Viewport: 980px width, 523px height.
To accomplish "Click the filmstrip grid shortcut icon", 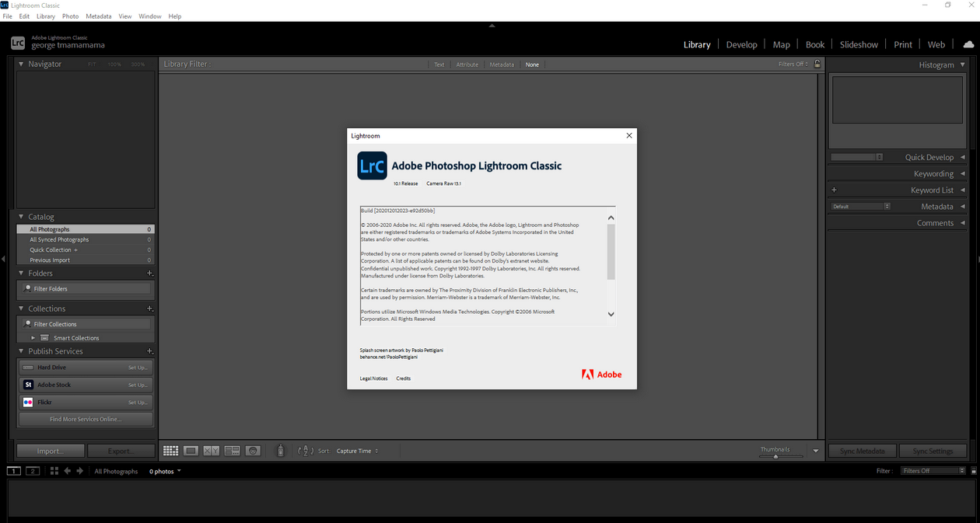I will pos(54,471).
